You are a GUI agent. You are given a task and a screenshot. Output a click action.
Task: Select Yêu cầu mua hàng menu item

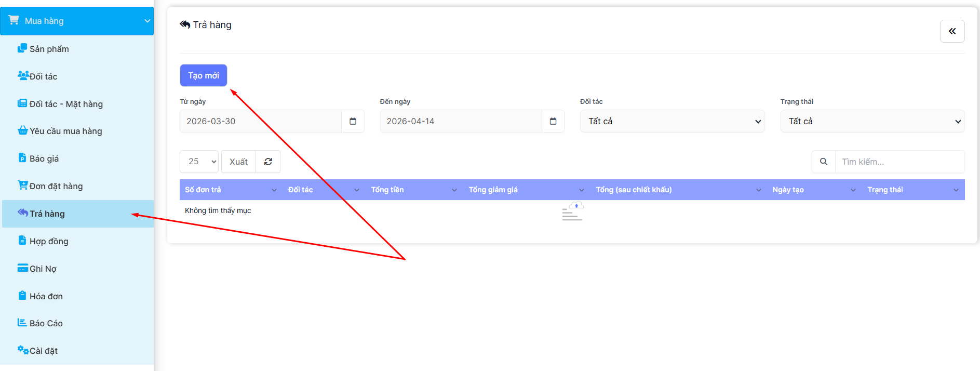click(65, 131)
